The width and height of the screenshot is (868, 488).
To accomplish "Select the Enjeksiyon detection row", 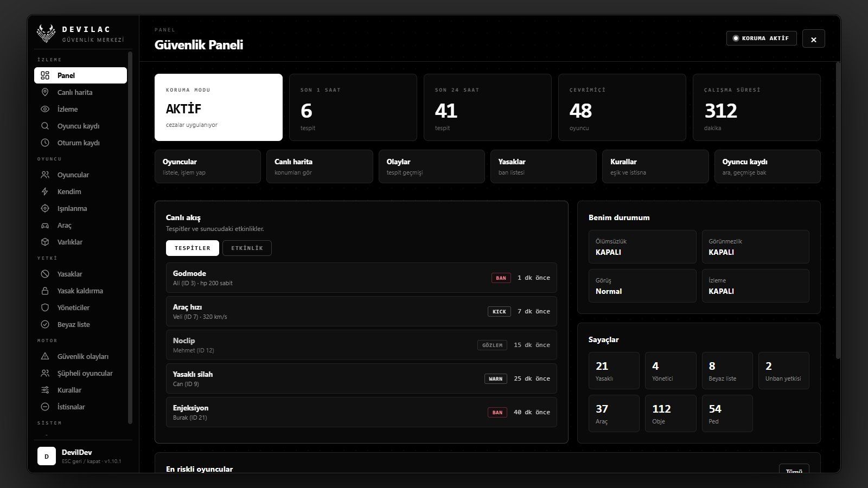I will pyautogui.click(x=361, y=412).
